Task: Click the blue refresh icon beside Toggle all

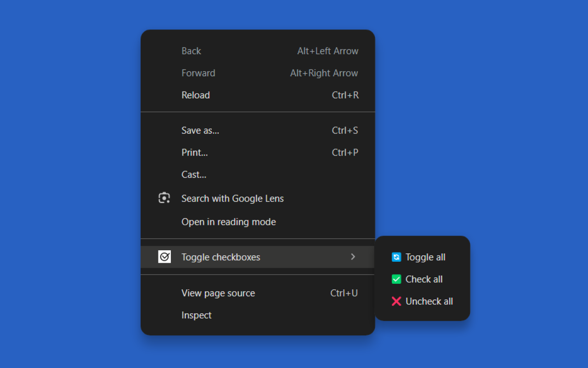Action: click(396, 257)
